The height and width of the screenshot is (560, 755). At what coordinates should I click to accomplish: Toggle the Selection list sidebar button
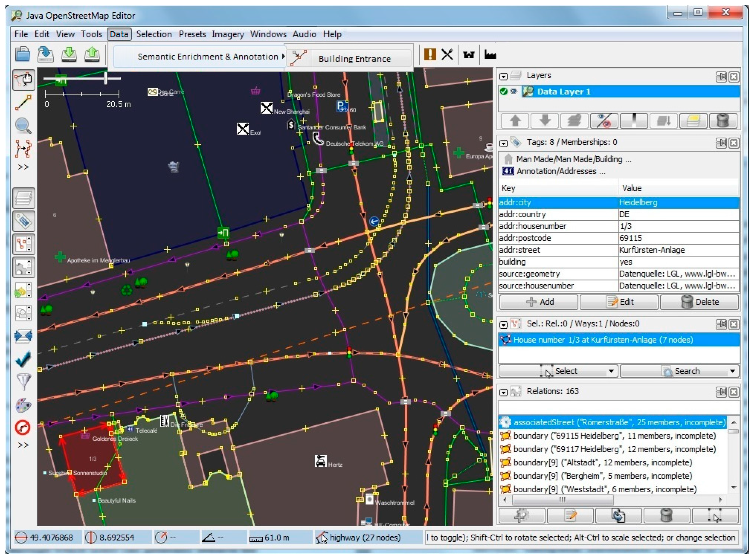click(23, 244)
